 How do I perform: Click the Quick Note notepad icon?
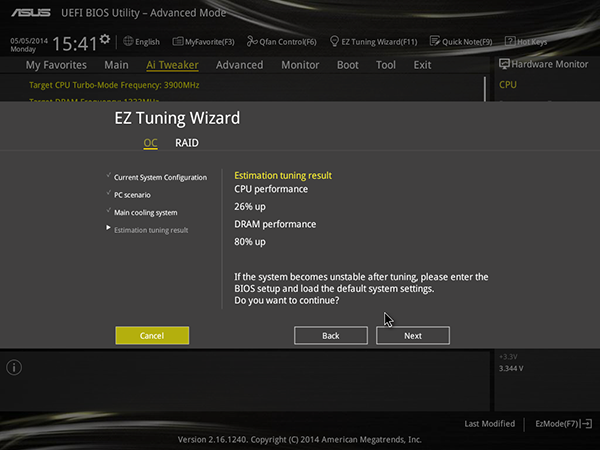[435, 41]
